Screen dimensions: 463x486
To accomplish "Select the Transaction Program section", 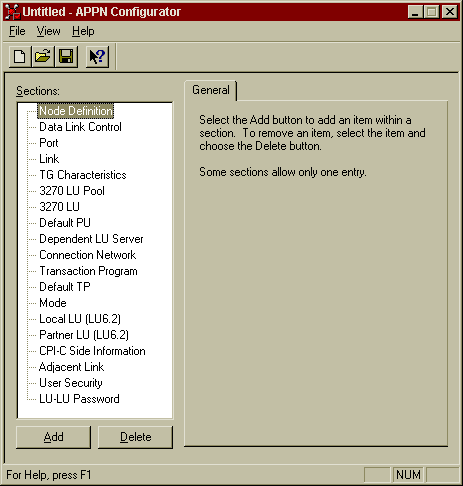I will point(88,271).
